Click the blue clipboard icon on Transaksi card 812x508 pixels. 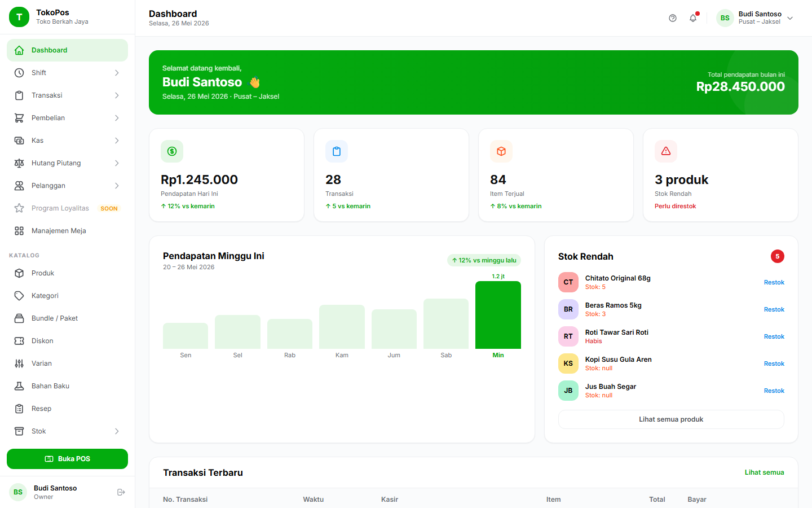(x=337, y=151)
